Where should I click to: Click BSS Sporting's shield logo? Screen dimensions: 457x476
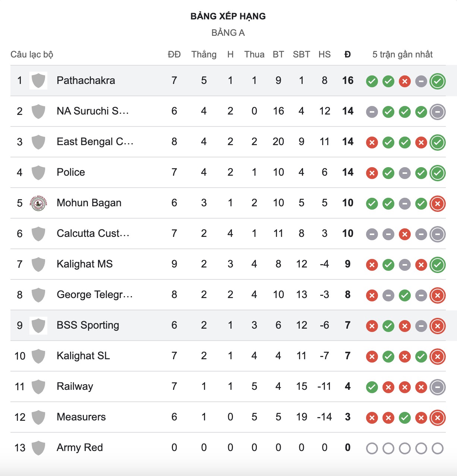(38, 325)
